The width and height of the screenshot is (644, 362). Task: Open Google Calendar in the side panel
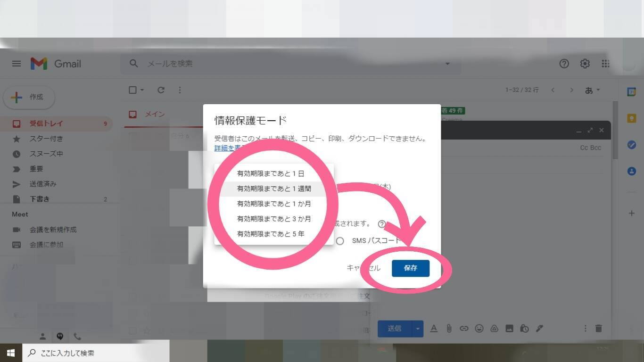[632, 92]
